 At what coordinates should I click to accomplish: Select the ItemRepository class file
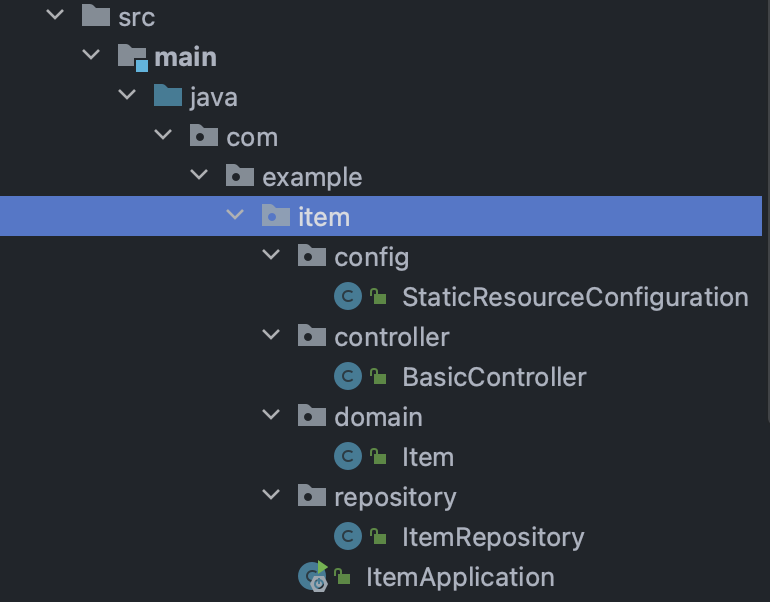[493, 537]
